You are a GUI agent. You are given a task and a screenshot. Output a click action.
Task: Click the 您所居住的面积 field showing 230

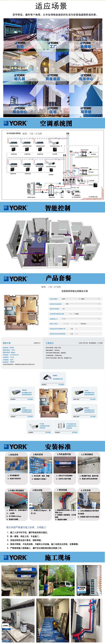click(x=81, y=309)
